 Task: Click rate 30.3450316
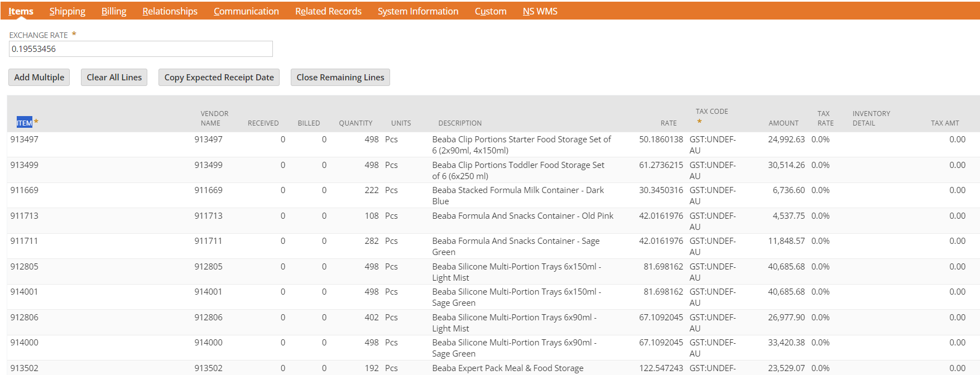coord(661,190)
